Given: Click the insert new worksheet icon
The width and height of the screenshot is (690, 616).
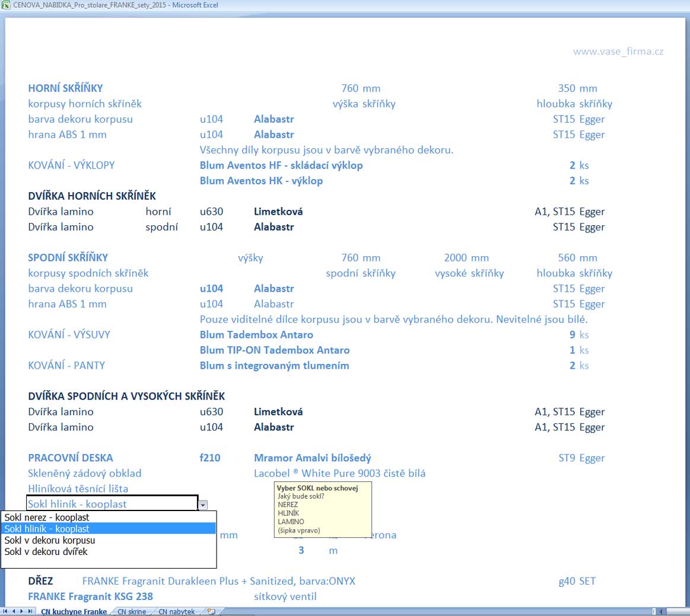Looking at the screenshot, I should click(212, 611).
